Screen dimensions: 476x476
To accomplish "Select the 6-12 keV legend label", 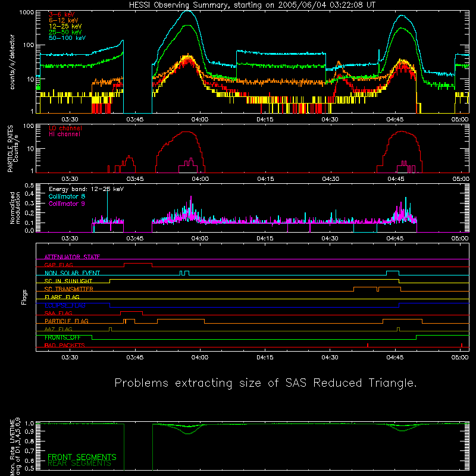I will [64, 20].
